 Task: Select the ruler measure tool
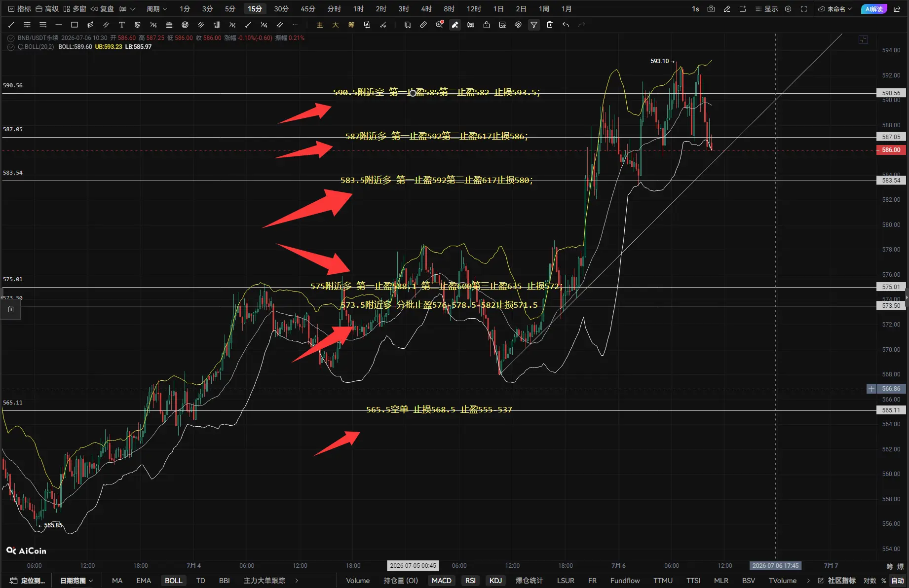click(423, 25)
